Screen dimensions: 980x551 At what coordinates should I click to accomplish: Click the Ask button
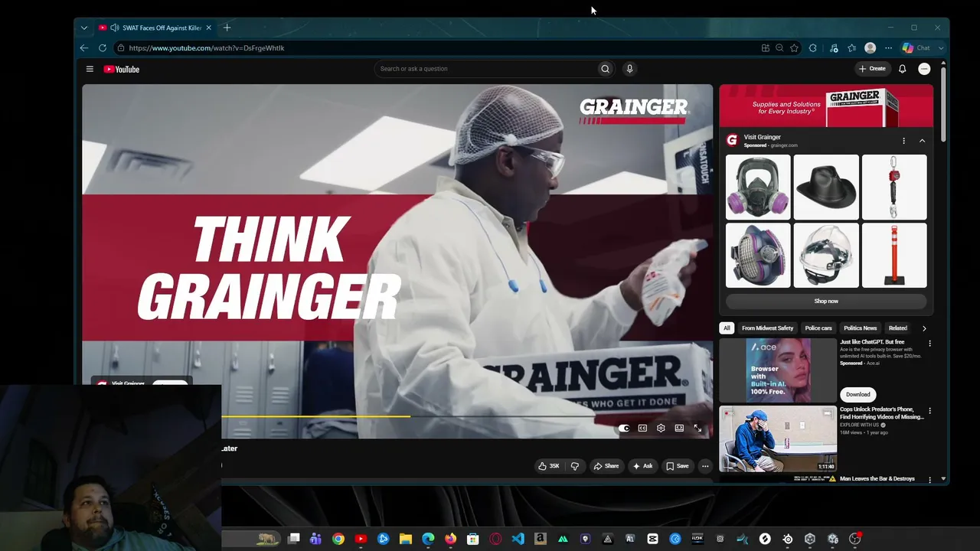point(642,466)
